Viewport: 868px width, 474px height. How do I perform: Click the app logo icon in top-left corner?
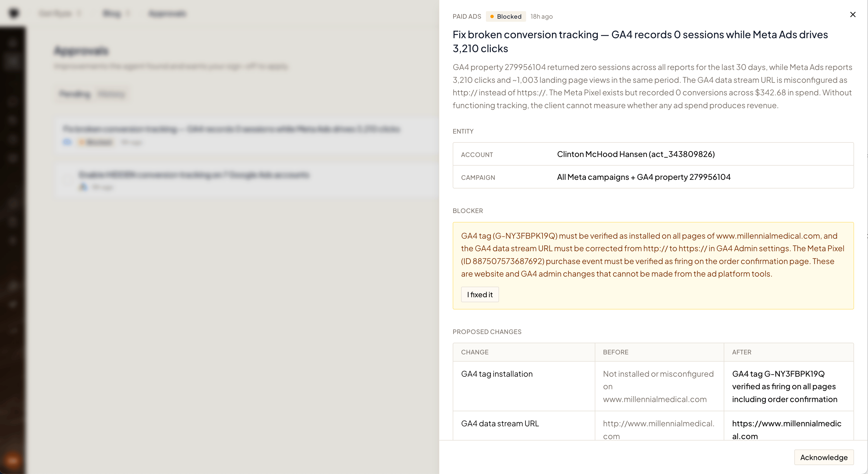point(14,13)
